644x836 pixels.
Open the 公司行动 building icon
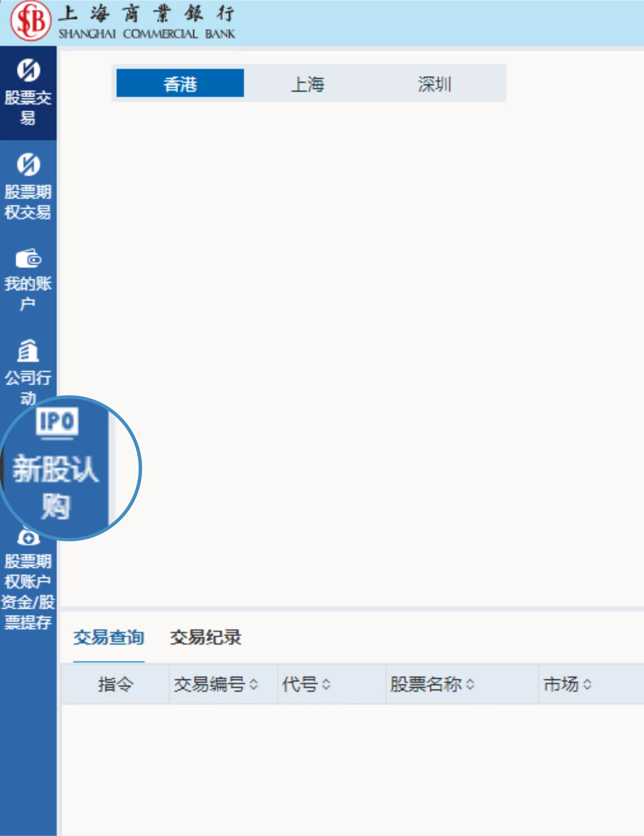click(28, 351)
